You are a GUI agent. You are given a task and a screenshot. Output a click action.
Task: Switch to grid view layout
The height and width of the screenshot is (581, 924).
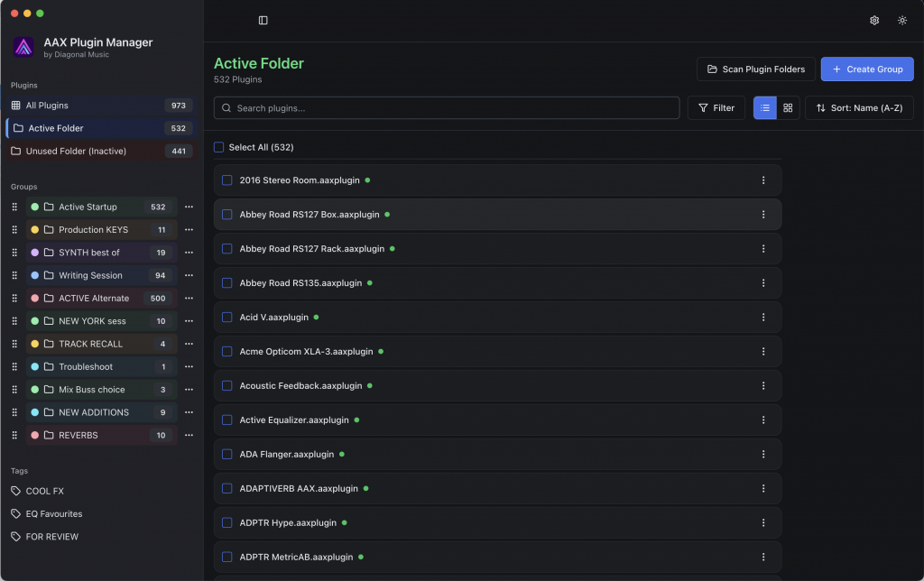tap(788, 108)
